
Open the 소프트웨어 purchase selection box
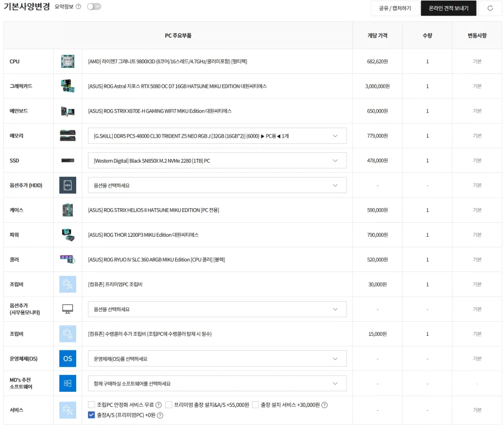coord(217,383)
